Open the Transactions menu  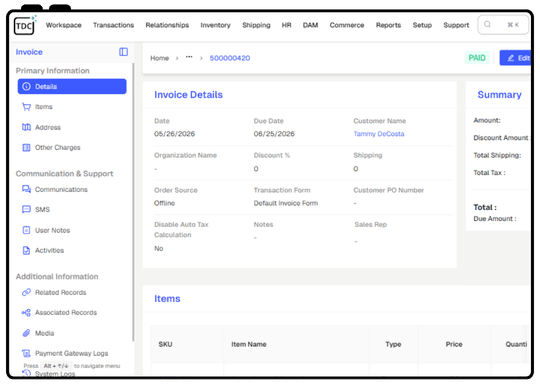[113, 25]
